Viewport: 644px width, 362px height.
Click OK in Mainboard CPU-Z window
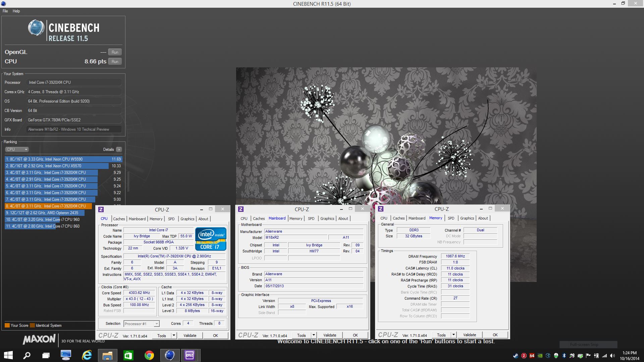[355, 335]
